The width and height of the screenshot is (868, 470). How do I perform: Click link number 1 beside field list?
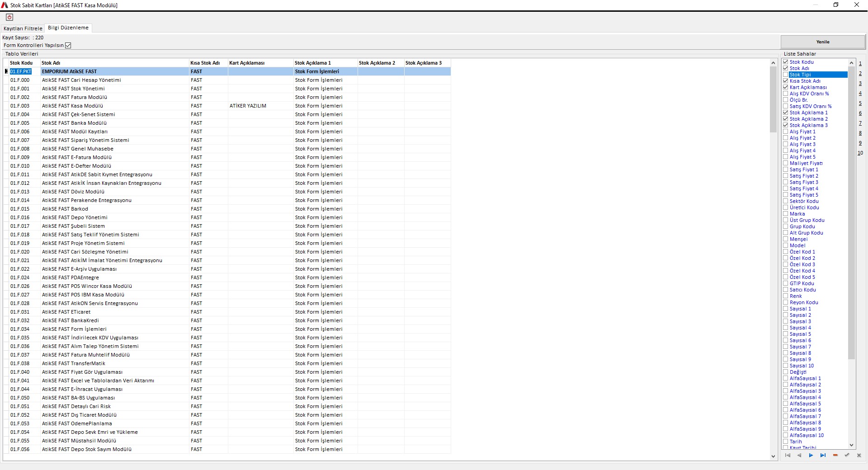pyautogui.click(x=860, y=64)
